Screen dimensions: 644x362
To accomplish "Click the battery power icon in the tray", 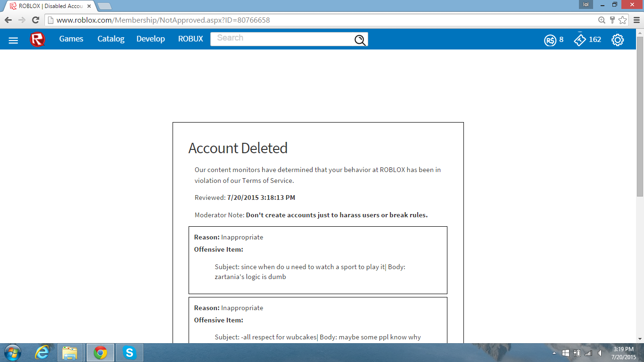I will (577, 353).
